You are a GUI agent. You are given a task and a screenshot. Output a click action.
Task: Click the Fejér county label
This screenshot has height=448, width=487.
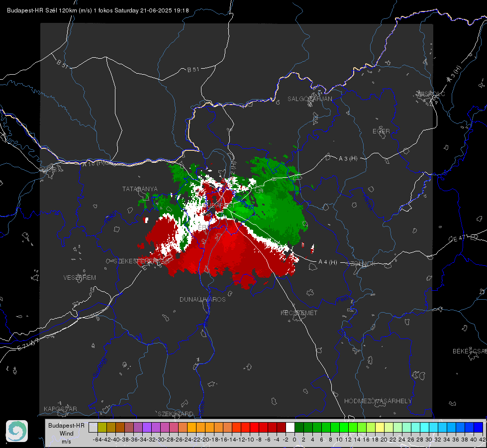coord(111,218)
